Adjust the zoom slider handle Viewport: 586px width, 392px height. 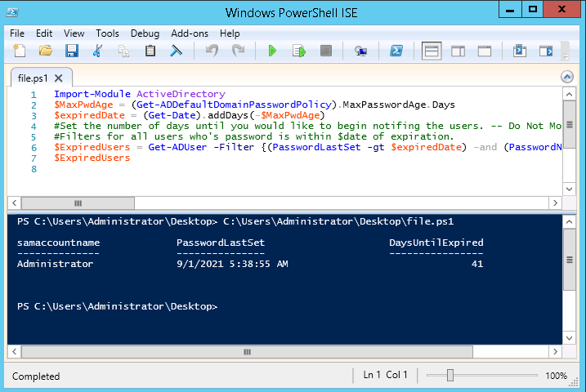(450, 375)
